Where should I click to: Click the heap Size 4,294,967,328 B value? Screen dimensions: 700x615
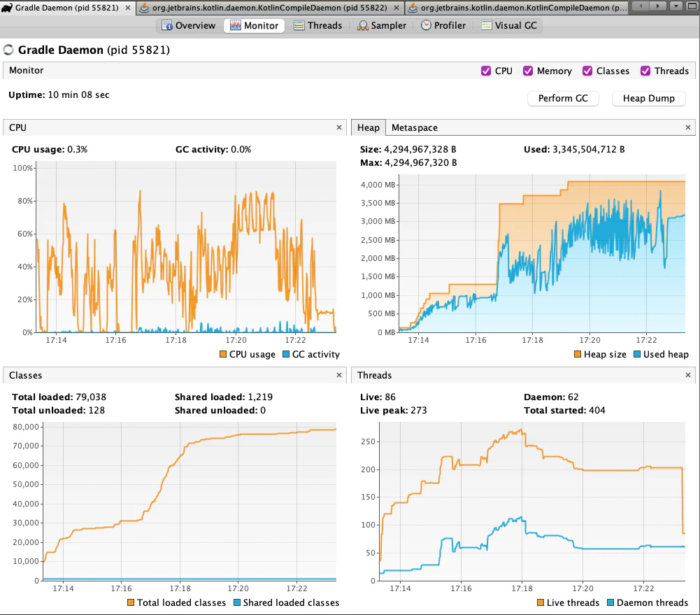click(x=408, y=149)
